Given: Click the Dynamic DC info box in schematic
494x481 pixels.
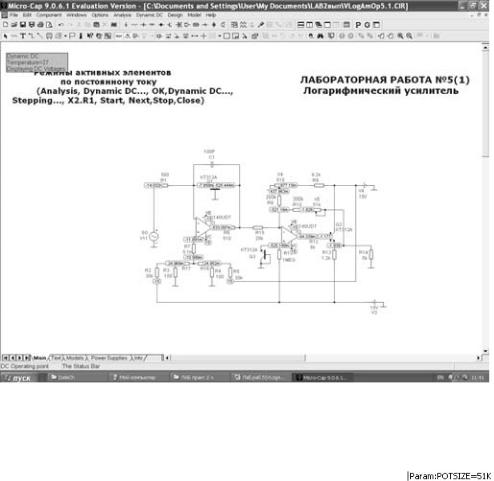Looking at the screenshot, I should coord(37,62).
